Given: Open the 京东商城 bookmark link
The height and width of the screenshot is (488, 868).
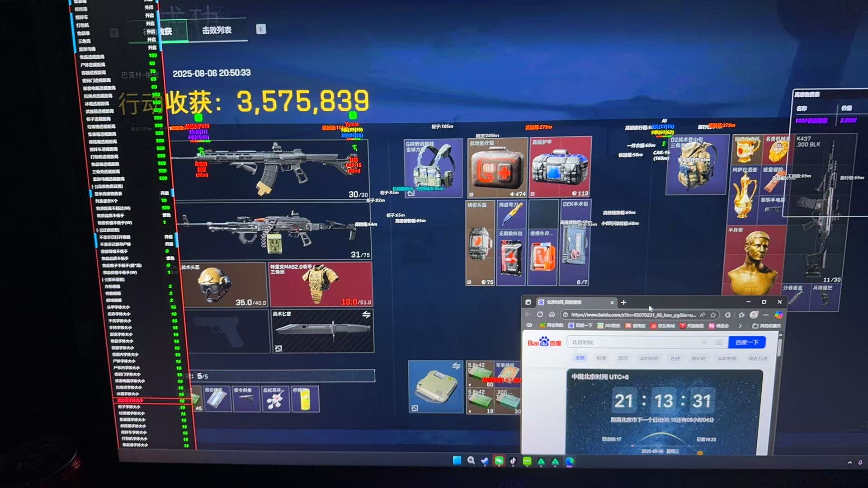Looking at the screenshot, I should (x=662, y=326).
